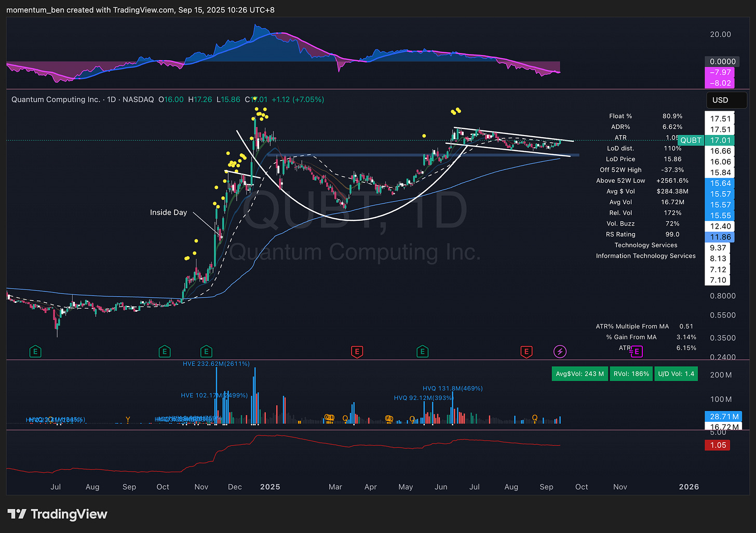Click the purple lightning bolt event icon
The image size is (756, 533).
(x=560, y=352)
